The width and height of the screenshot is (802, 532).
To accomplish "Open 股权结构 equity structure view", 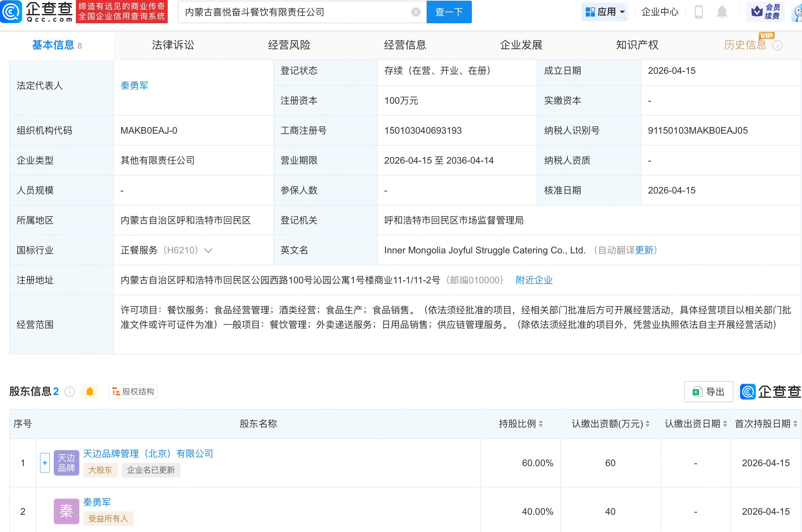I will (x=133, y=392).
